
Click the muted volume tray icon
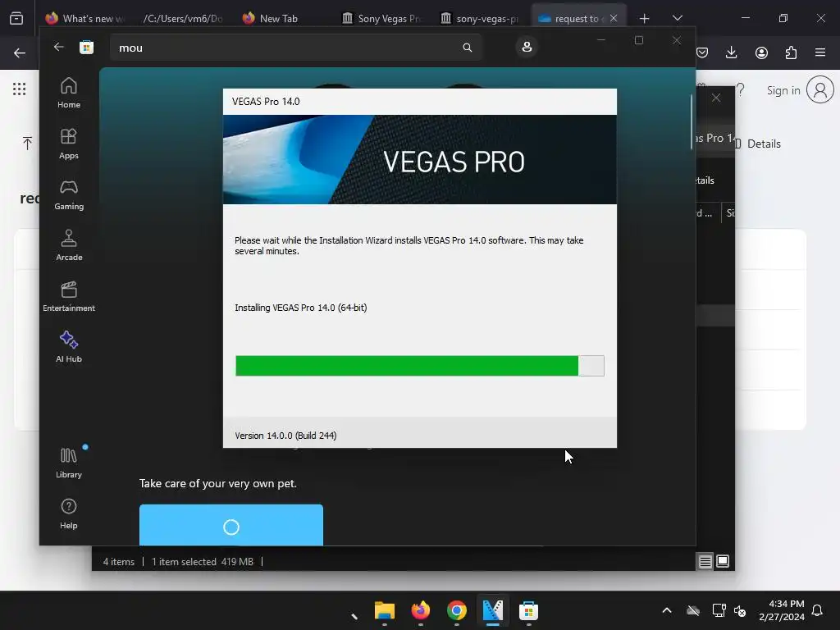740,610
